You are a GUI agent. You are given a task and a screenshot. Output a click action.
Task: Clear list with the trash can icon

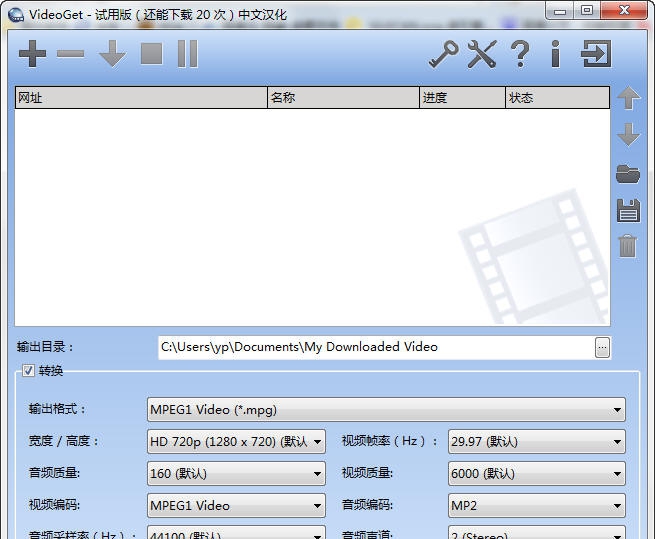(x=628, y=246)
